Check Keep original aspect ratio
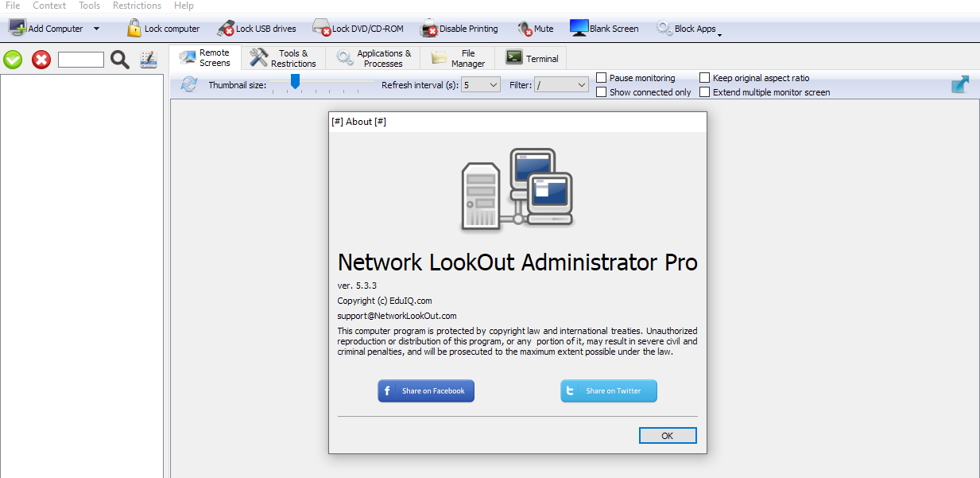980x478 pixels. click(x=705, y=78)
